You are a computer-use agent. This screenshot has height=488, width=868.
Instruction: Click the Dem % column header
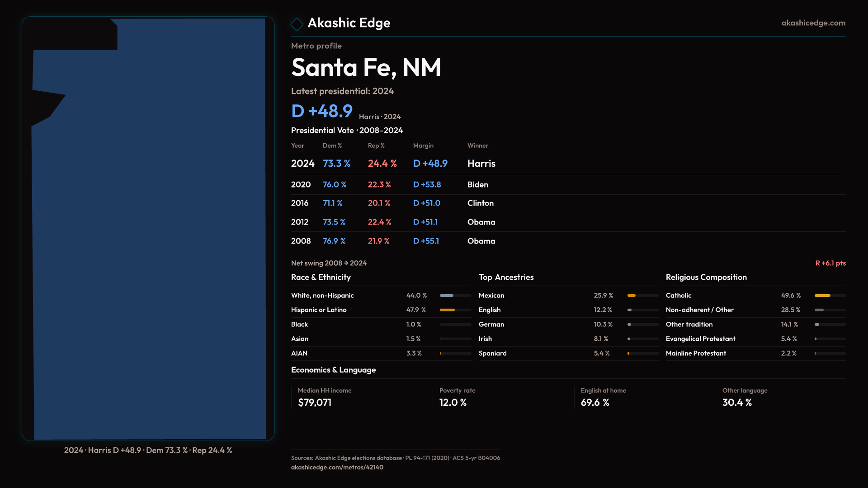click(332, 145)
